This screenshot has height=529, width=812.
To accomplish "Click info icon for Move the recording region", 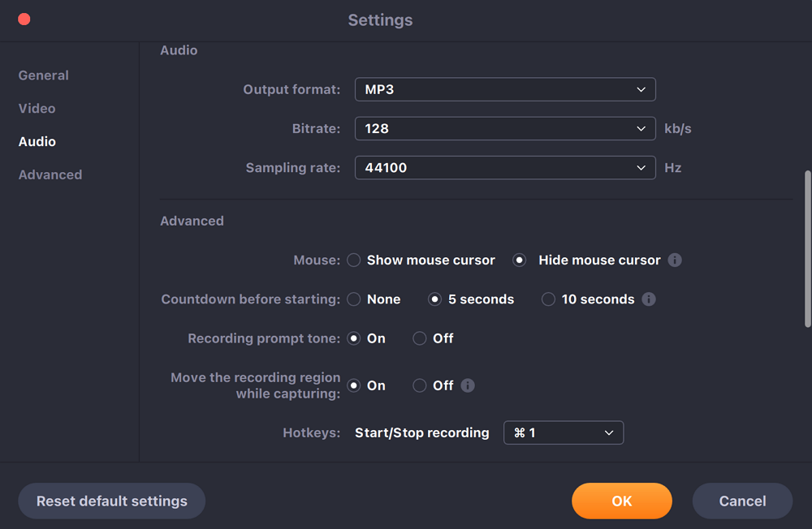I will coord(468,385).
